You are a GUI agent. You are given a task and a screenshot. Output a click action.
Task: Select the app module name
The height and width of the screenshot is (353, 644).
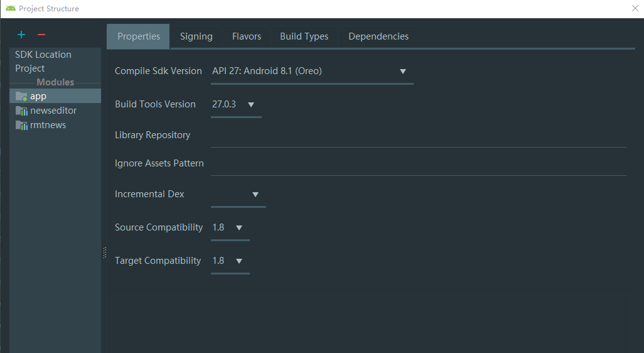[x=38, y=96]
